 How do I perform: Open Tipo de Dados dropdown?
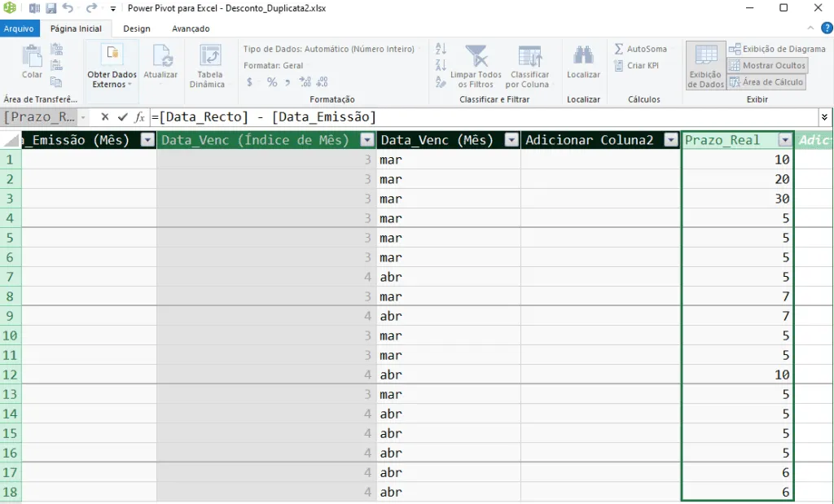[331, 49]
